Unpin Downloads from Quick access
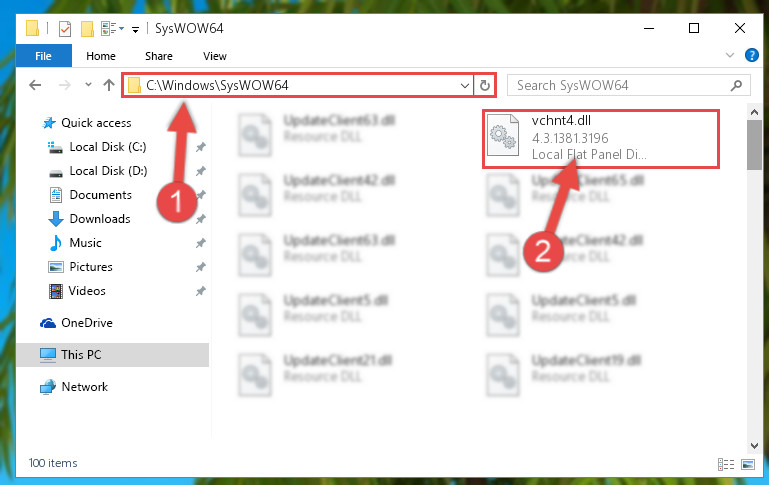This screenshot has width=769, height=485. pyautogui.click(x=201, y=219)
